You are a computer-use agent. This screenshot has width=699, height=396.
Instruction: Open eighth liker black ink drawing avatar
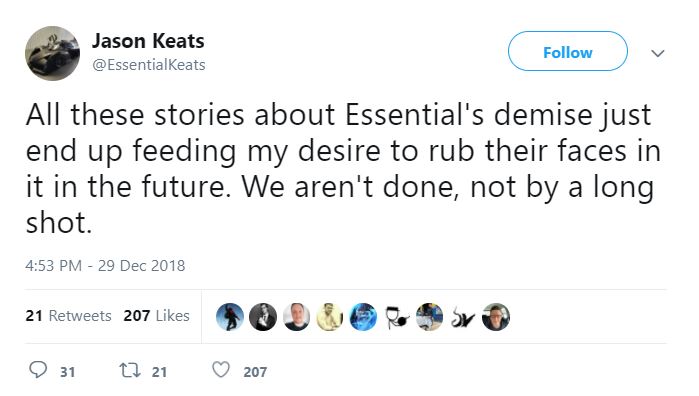(463, 317)
